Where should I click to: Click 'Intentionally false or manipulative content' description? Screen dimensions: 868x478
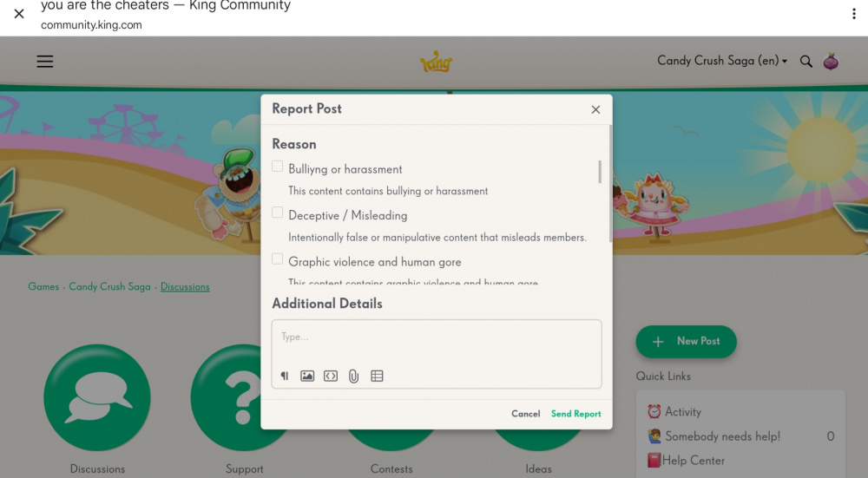click(x=437, y=238)
